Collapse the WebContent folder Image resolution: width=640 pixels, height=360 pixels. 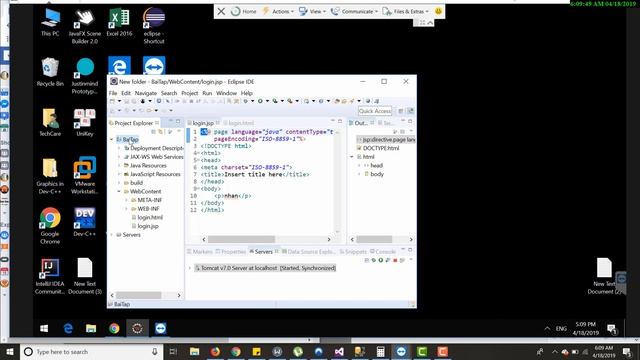pos(119,191)
